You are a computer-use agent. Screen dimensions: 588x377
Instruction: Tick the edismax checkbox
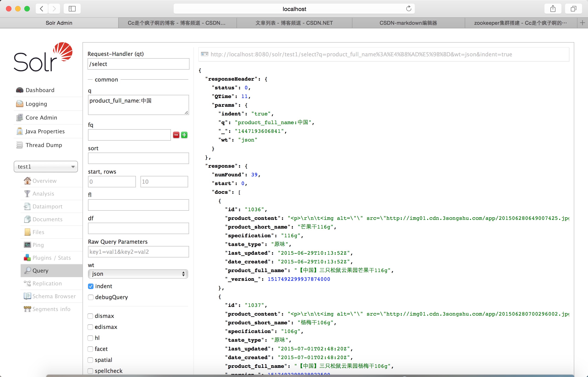tap(90, 327)
